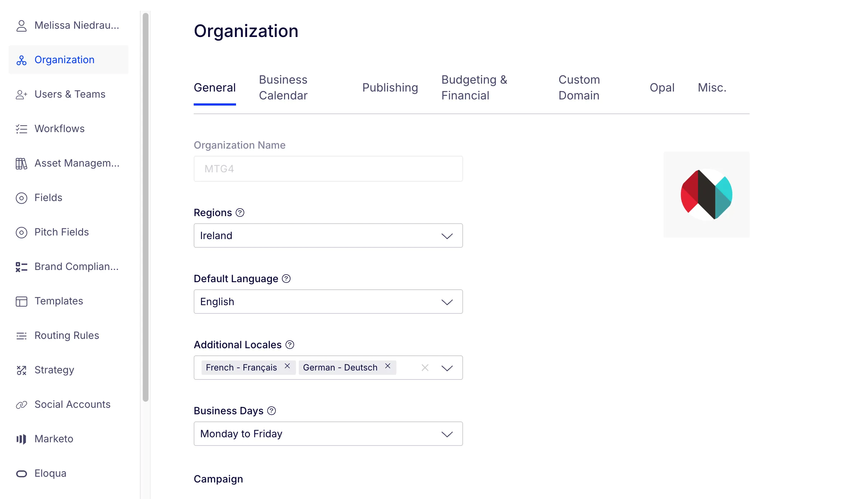The image size is (868, 499).
Task: Expand the Regions dropdown showing Ireland
Action: 328,235
